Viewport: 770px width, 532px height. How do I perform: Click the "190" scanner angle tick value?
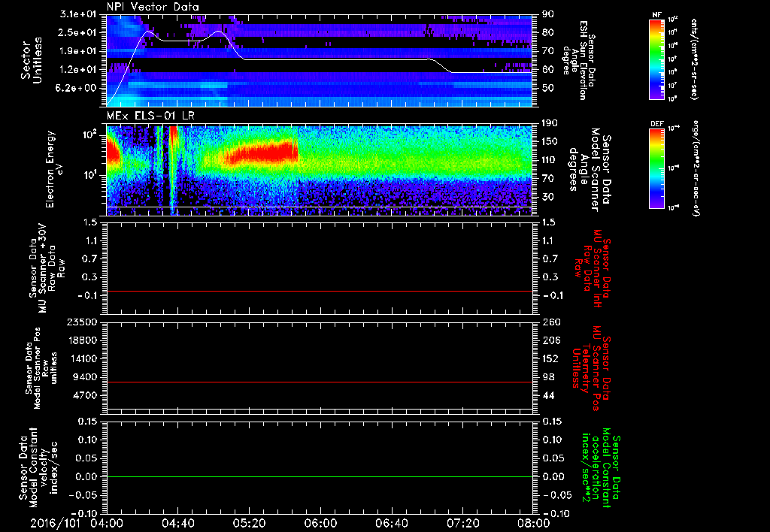(551, 123)
